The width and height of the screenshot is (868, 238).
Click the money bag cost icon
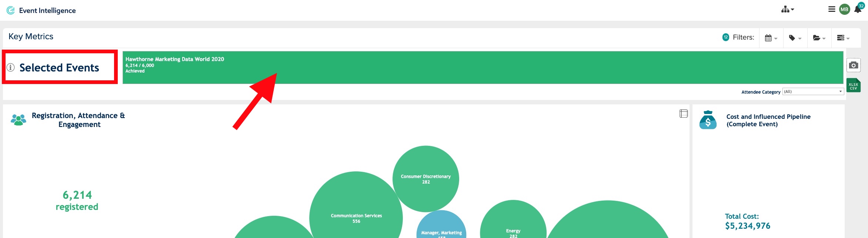[708, 120]
